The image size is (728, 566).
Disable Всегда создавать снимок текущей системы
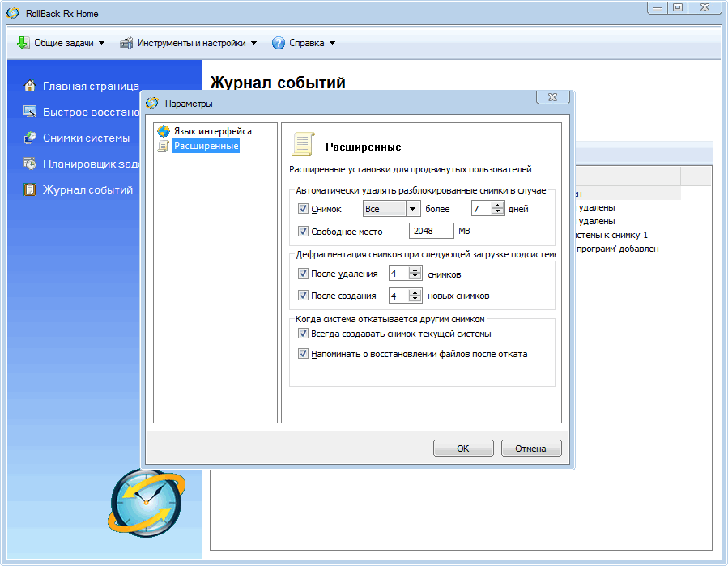pos(304,334)
